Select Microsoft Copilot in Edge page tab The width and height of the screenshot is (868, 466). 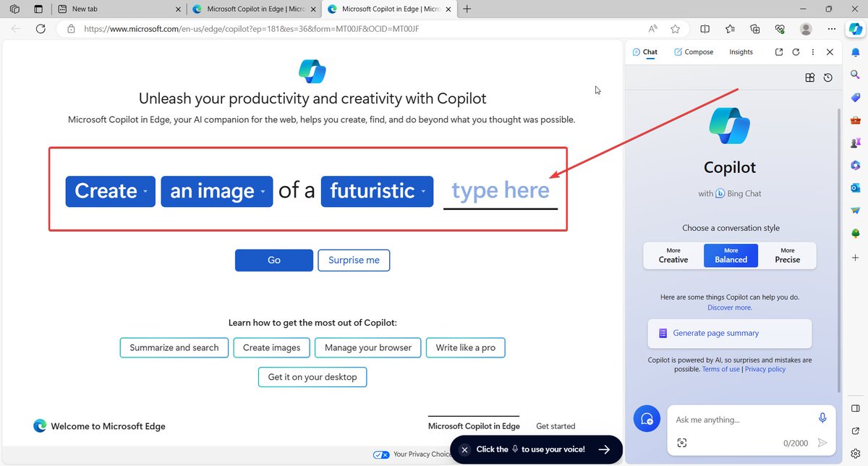[474, 426]
